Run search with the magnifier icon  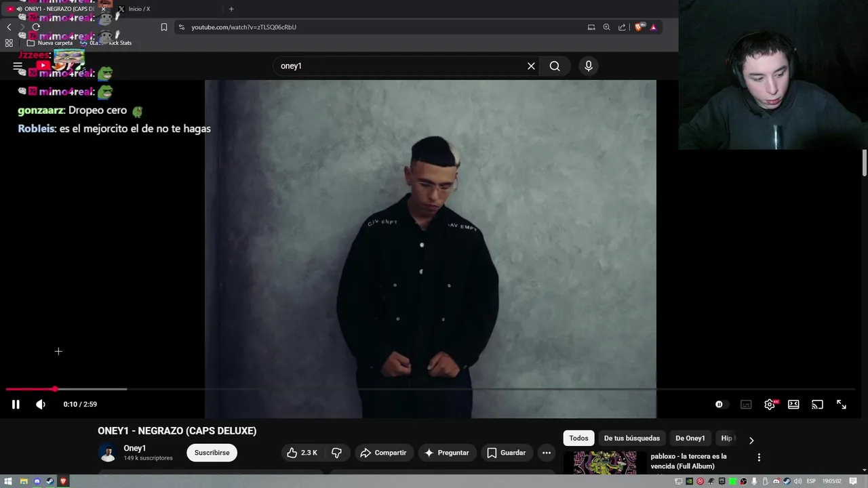point(555,66)
